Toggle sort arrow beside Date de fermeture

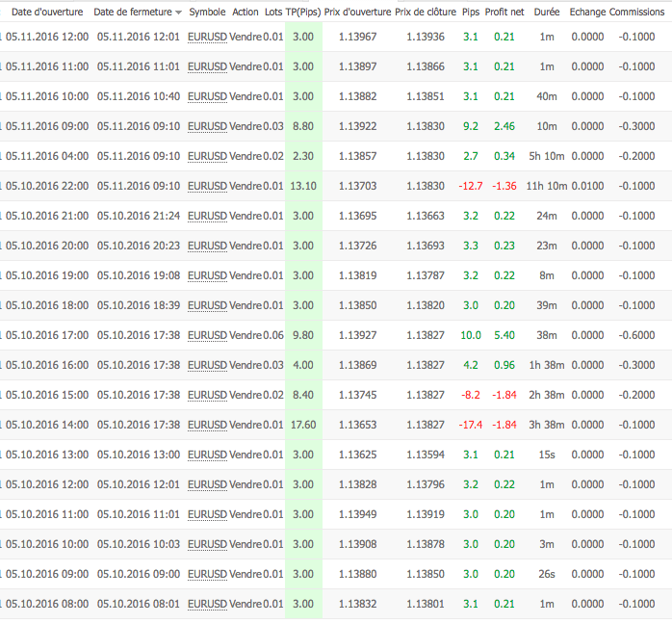(178, 13)
